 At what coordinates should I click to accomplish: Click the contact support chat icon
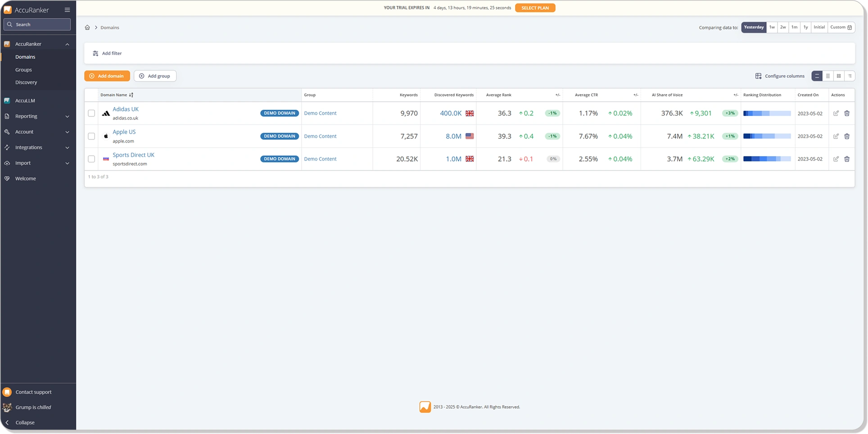(7, 392)
